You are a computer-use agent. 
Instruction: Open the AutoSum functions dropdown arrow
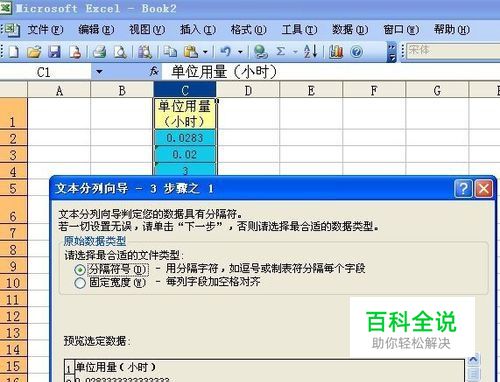[x=295, y=52]
